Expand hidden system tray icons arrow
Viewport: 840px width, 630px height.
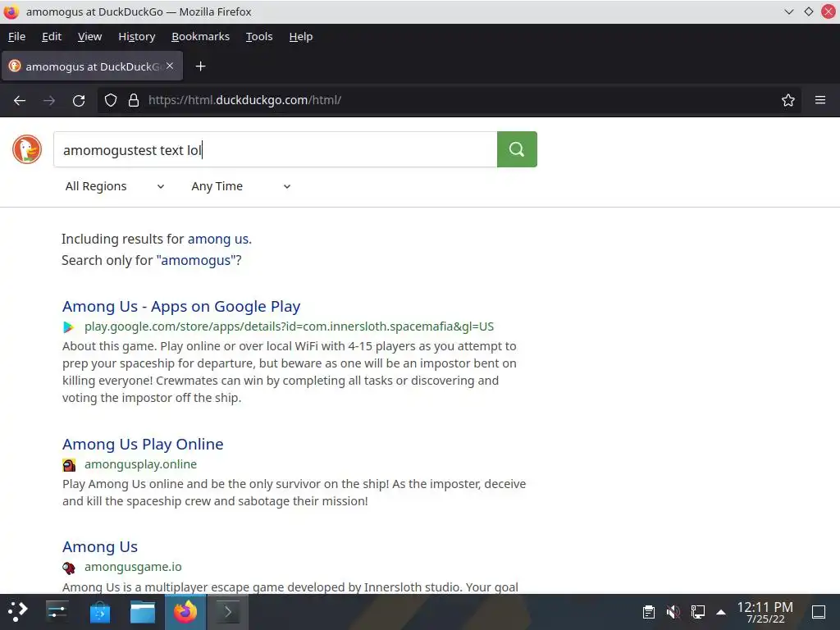721,612
